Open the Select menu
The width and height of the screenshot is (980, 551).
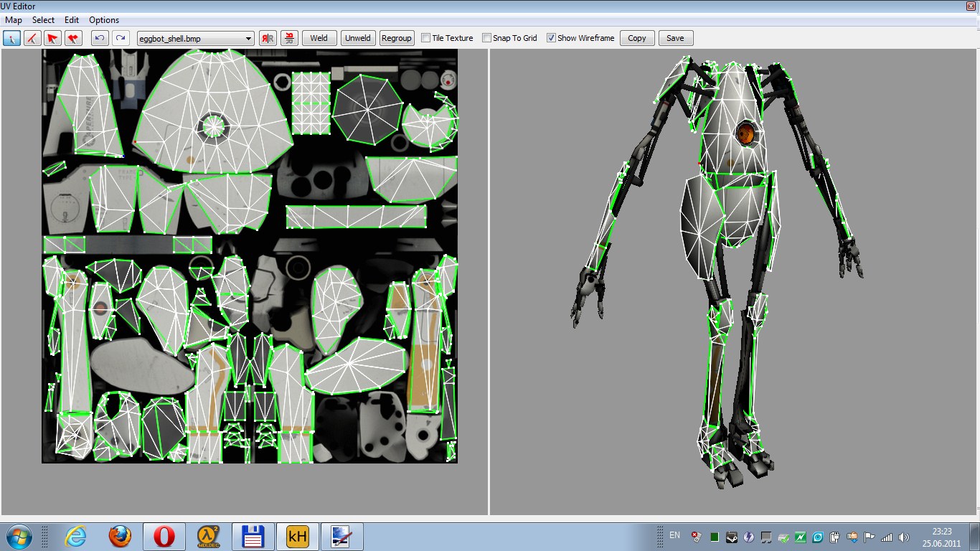[43, 20]
